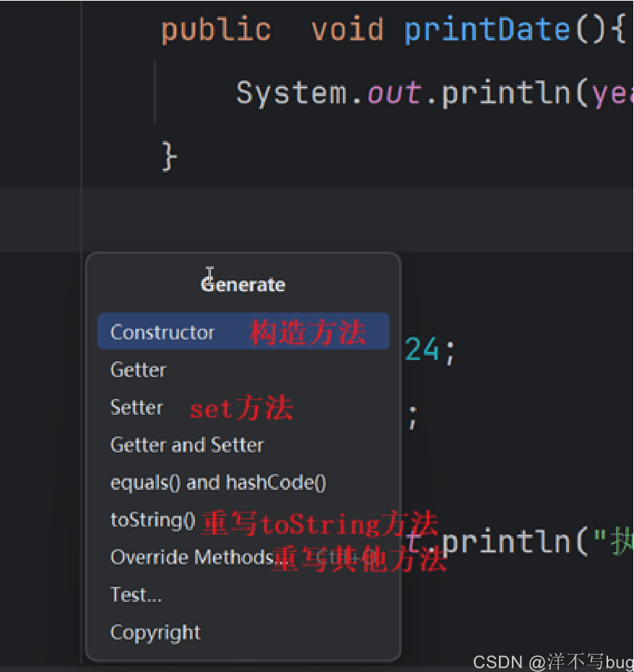Click the 'void' keyword in the code

tap(347, 30)
